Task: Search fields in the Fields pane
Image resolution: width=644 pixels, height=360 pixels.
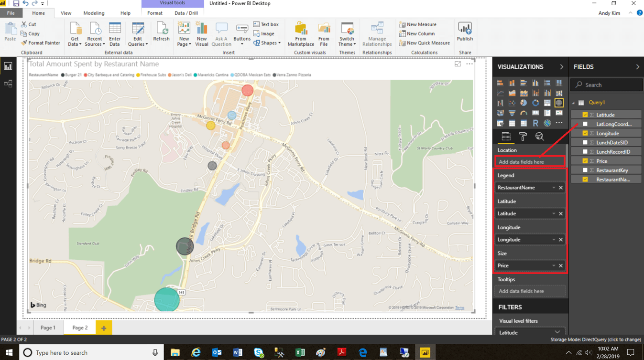Action: (607, 85)
